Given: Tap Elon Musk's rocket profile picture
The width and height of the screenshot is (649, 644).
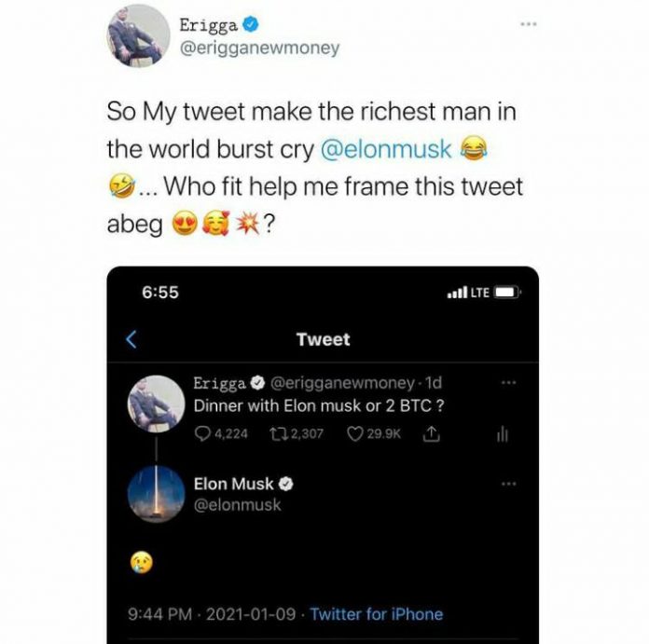Looking at the screenshot, I should tap(155, 494).
